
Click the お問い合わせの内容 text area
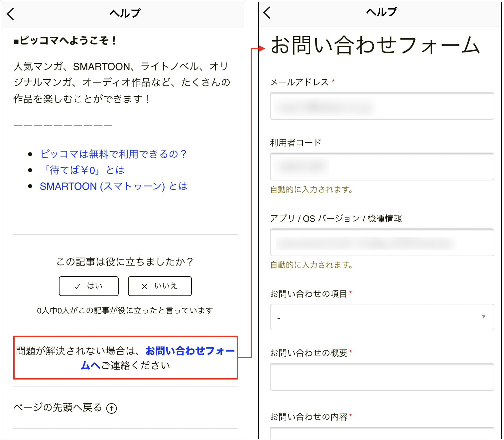click(382, 433)
